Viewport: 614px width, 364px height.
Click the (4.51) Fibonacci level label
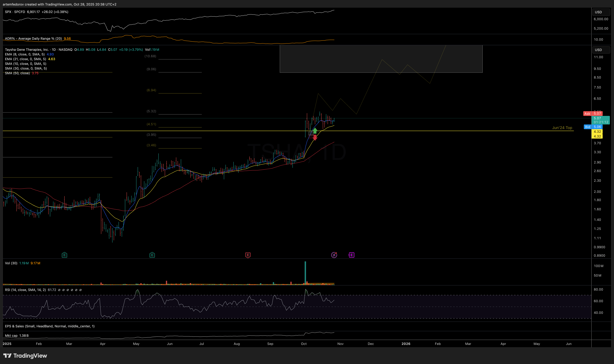click(x=151, y=124)
